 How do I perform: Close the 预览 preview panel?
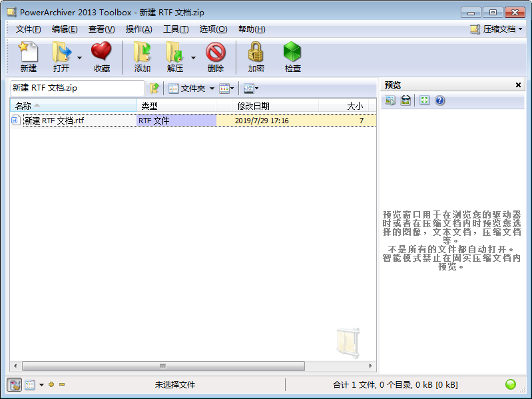518,85
